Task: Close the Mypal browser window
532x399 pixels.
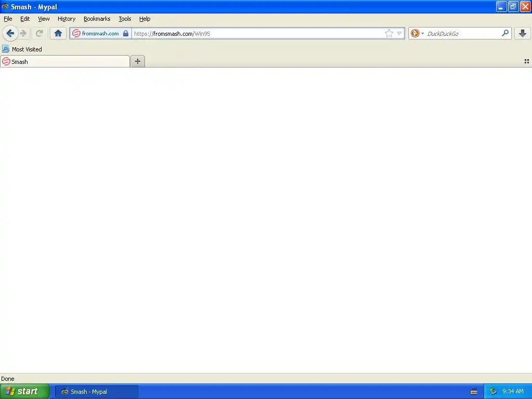Action: point(525,6)
